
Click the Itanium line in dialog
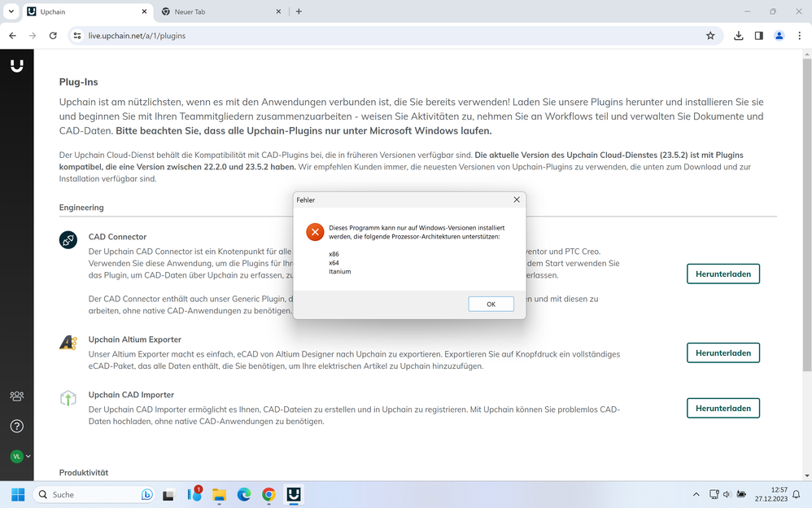pos(340,272)
